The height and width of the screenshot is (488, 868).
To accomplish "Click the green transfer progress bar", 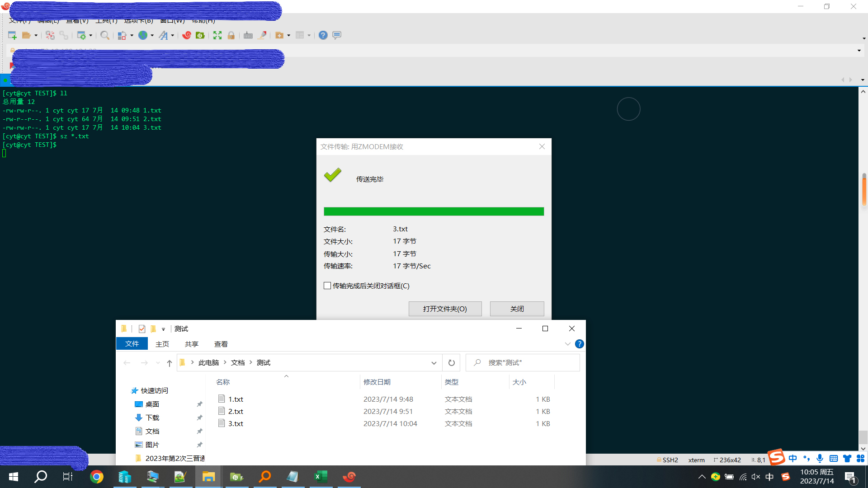I will click(x=434, y=211).
